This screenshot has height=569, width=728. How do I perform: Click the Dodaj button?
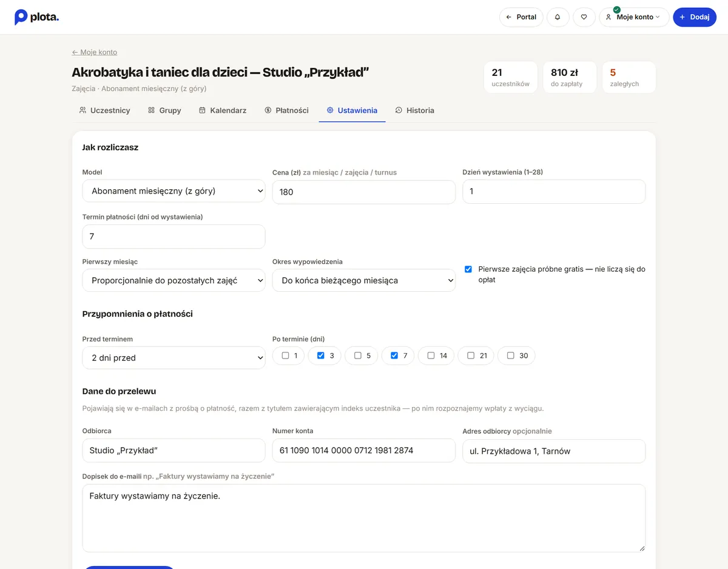coord(695,17)
